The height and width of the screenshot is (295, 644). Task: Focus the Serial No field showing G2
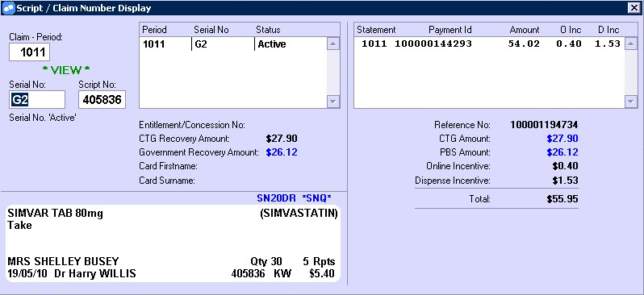click(x=37, y=100)
